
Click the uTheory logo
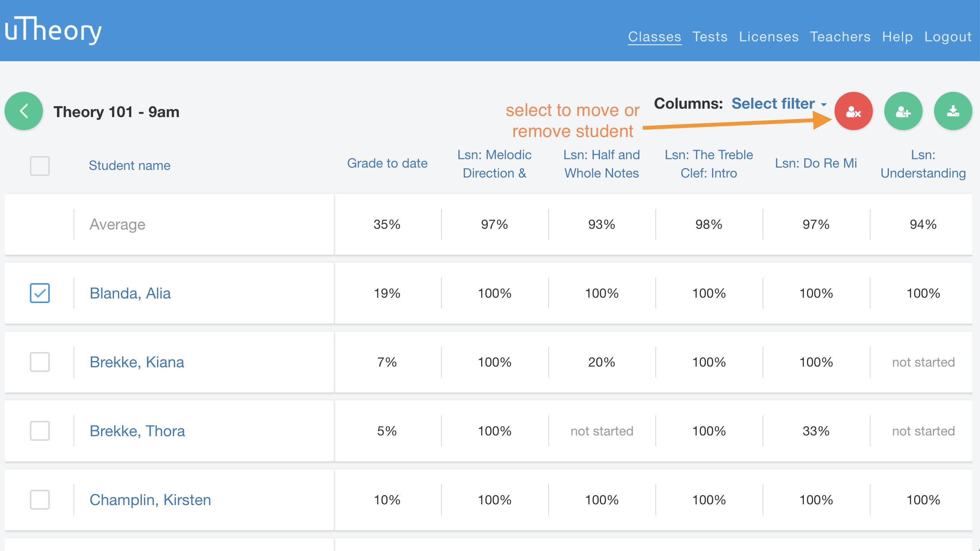53,31
